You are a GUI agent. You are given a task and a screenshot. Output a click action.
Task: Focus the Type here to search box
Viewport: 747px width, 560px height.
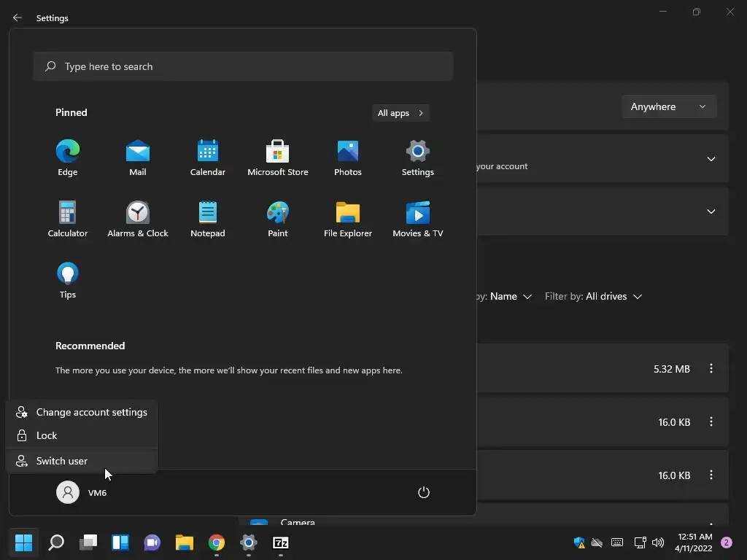click(243, 66)
